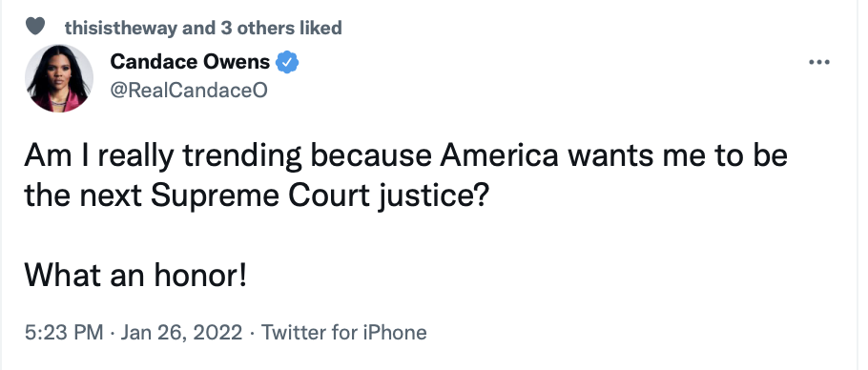Click the words 'the next' in tweet
Screen dimensions: 868x370
tap(84, 197)
